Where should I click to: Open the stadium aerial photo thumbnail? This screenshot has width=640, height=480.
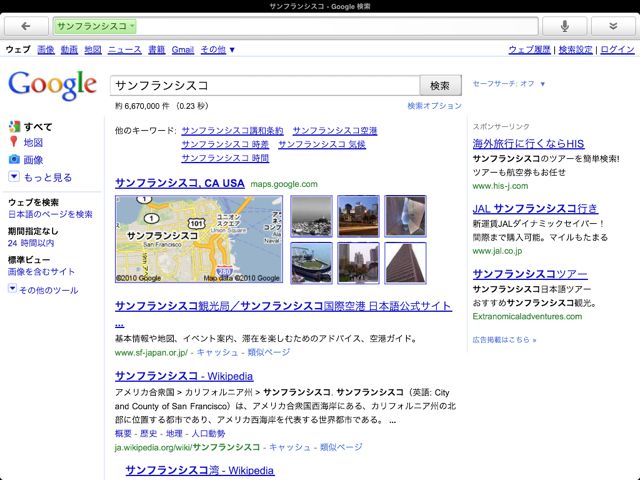(x=311, y=263)
